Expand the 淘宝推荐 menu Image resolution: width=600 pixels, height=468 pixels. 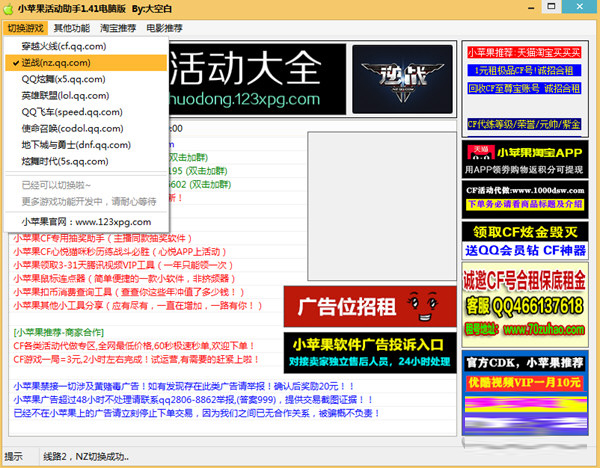pos(117,28)
